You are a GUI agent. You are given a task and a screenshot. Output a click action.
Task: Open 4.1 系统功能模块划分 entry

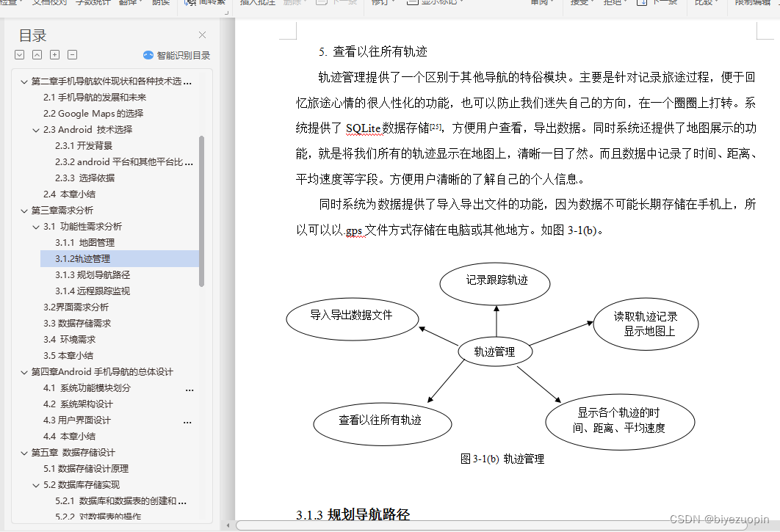(87, 388)
